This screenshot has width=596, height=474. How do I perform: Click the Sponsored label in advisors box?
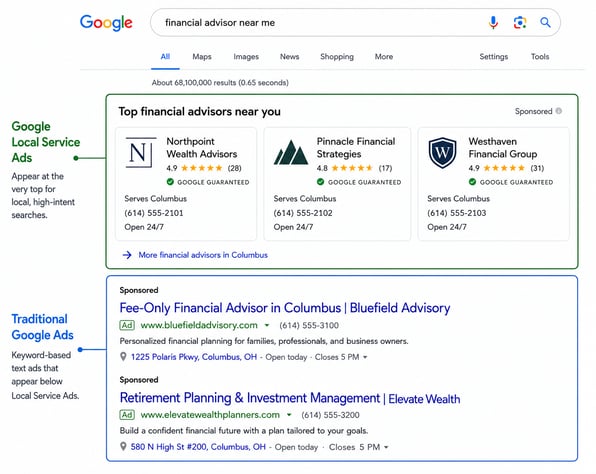tap(533, 111)
